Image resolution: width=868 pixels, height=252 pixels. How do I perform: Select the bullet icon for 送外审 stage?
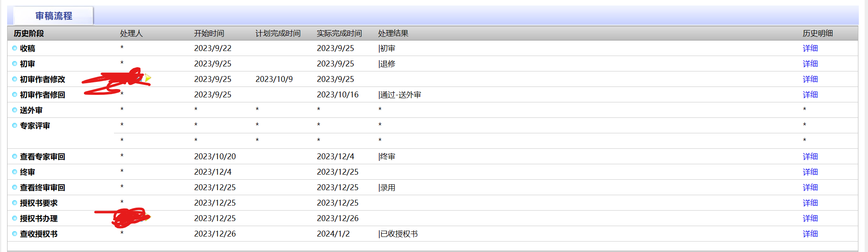(15, 110)
